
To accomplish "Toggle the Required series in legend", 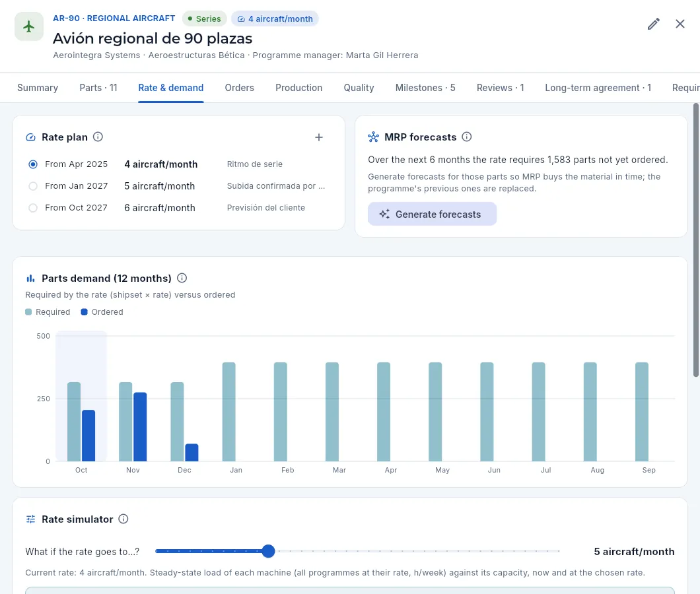I will point(48,312).
